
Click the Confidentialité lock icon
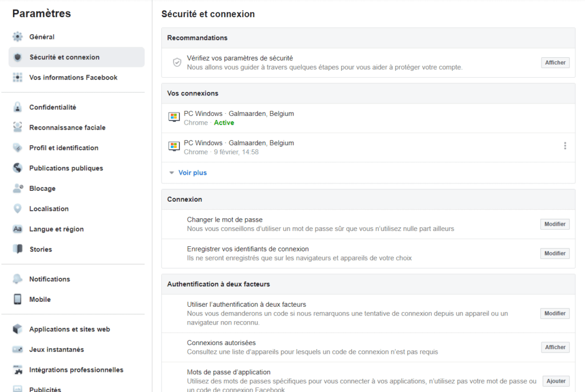coord(18,107)
